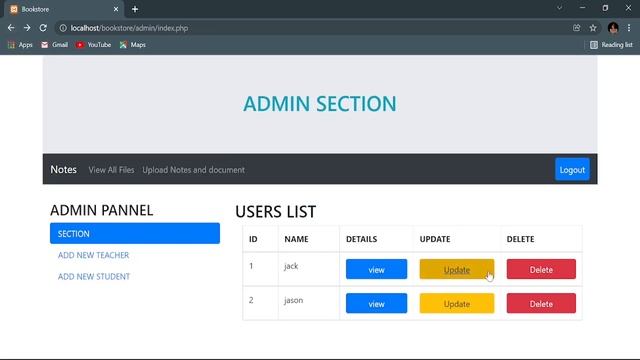Click the site info icon in address bar
This screenshot has width=640, height=360.
[x=63, y=28]
